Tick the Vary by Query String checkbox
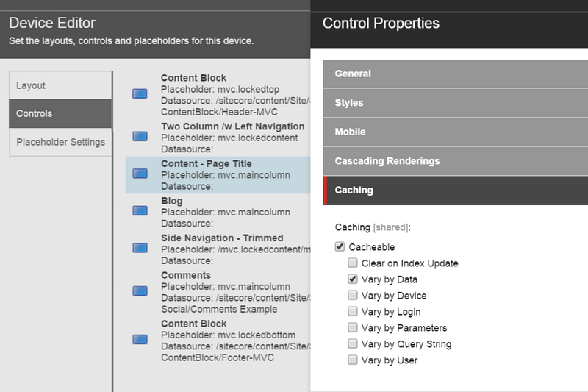This screenshot has width=588, height=392. 353,343
